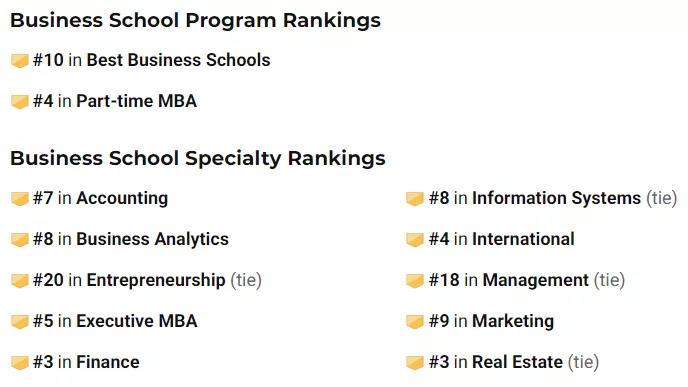This screenshot has width=688, height=387.
Task: Click the badge icon beside Accounting ranking
Action: [x=20, y=199]
